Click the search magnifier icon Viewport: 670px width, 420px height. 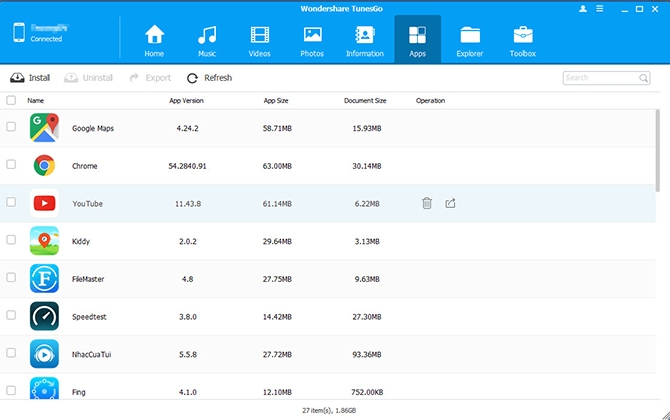tap(643, 78)
